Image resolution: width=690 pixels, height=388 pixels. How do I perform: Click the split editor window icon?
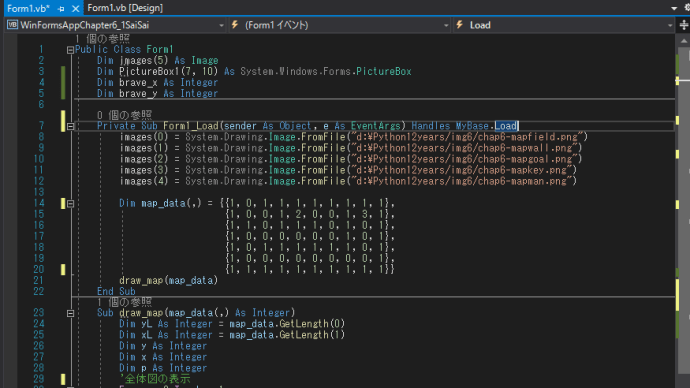(x=683, y=25)
